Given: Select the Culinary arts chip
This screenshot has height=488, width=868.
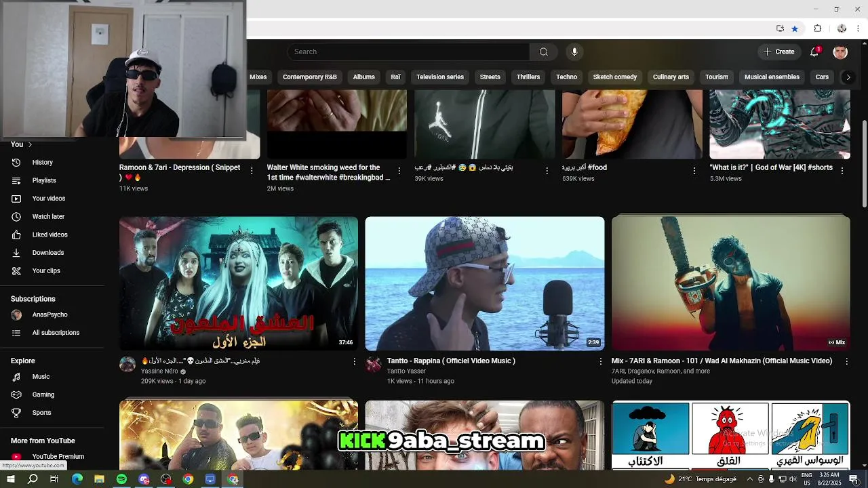Looking at the screenshot, I should [x=671, y=77].
